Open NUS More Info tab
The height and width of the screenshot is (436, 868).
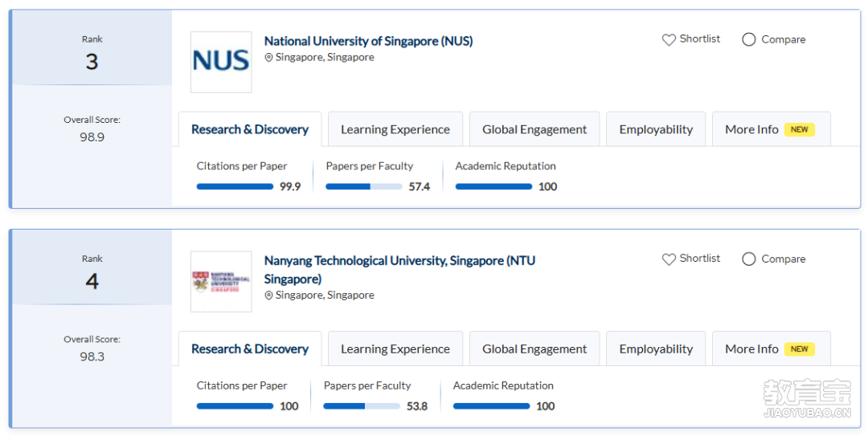(x=771, y=129)
